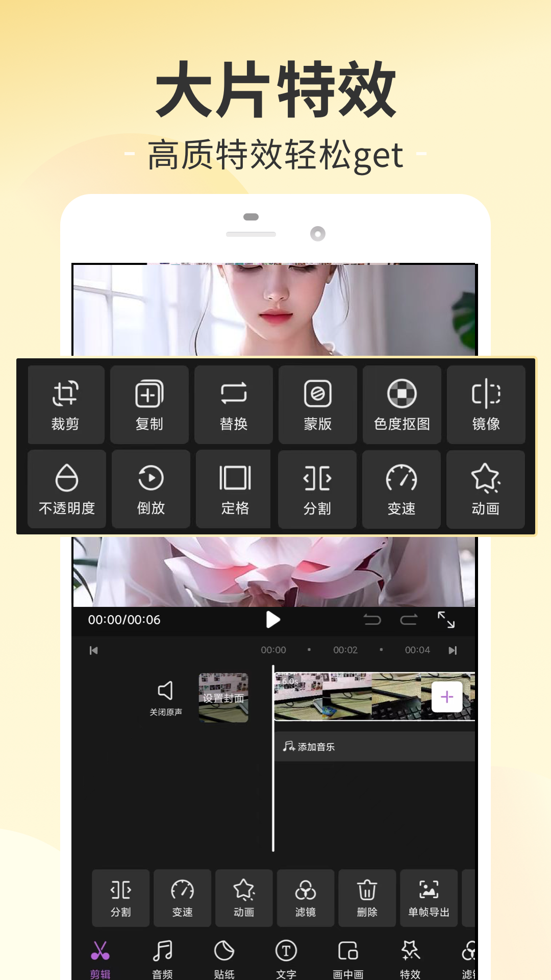Apply the Mirror (镜像) flip
The image size is (551, 980).
tap(486, 404)
